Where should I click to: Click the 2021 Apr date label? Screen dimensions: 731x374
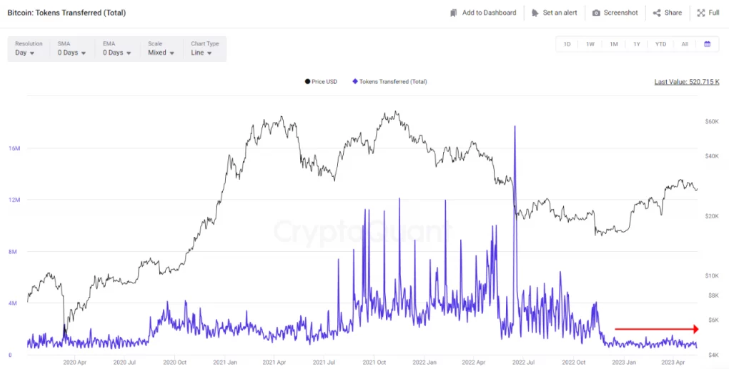click(x=274, y=362)
